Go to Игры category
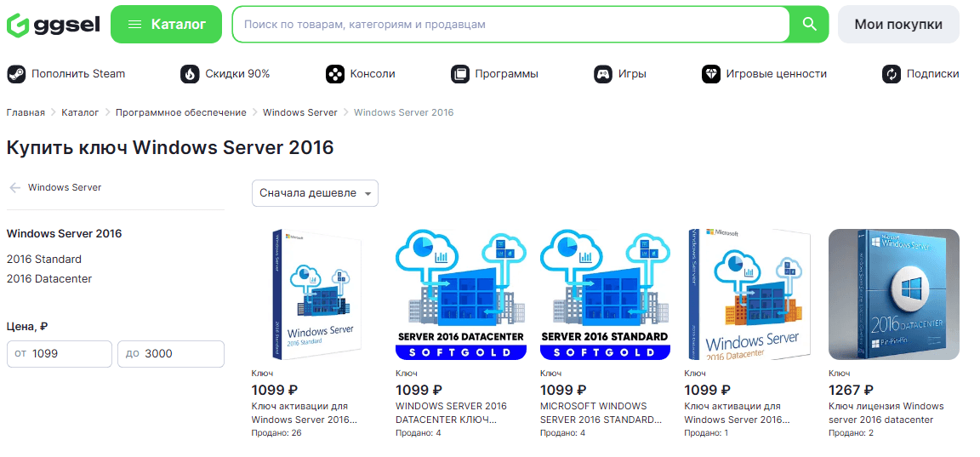Image resolution: width=980 pixels, height=457 pixels. (x=633, y=74)
